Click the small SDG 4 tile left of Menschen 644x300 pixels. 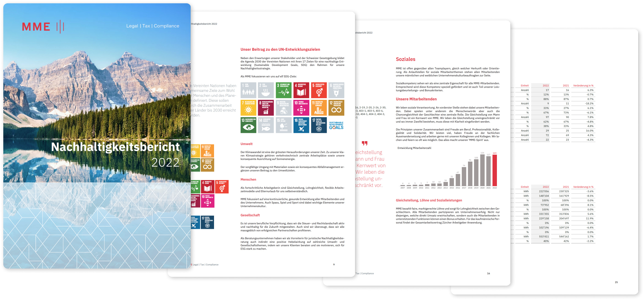208,187
